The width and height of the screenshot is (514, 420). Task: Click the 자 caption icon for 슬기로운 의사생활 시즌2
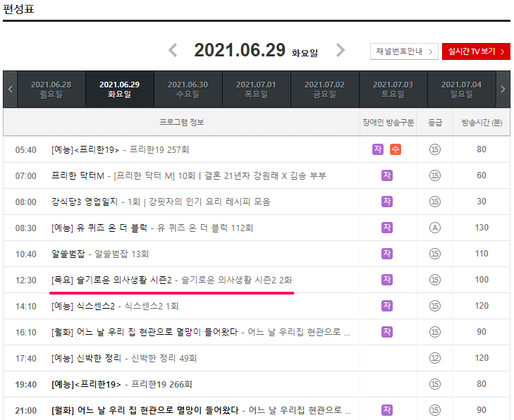387,280
